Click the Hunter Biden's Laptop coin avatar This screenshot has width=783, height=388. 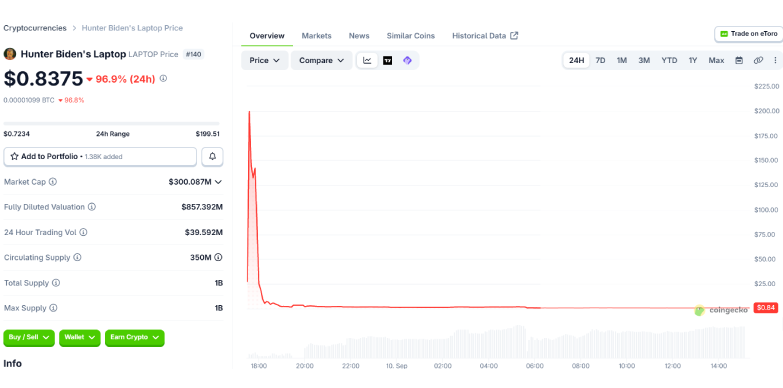[x=9, y=54]
